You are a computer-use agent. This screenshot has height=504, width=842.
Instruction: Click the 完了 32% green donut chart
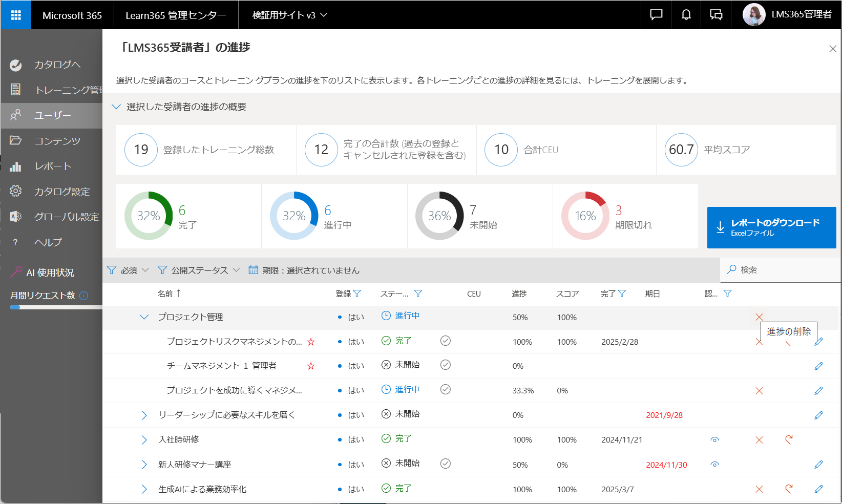[149, 216]
